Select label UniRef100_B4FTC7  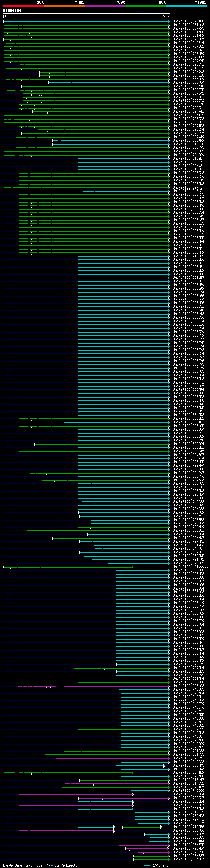click(188, 548)
